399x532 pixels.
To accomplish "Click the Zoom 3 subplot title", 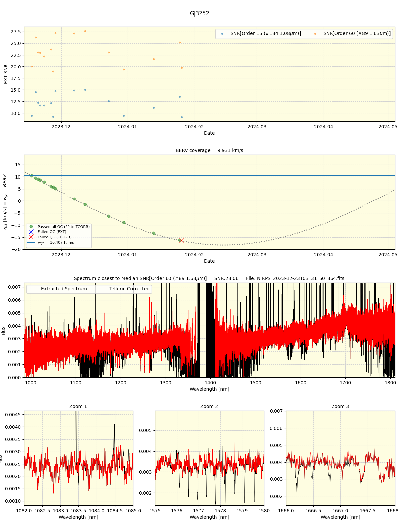I will pyautogui.click(x=340, y=406).
